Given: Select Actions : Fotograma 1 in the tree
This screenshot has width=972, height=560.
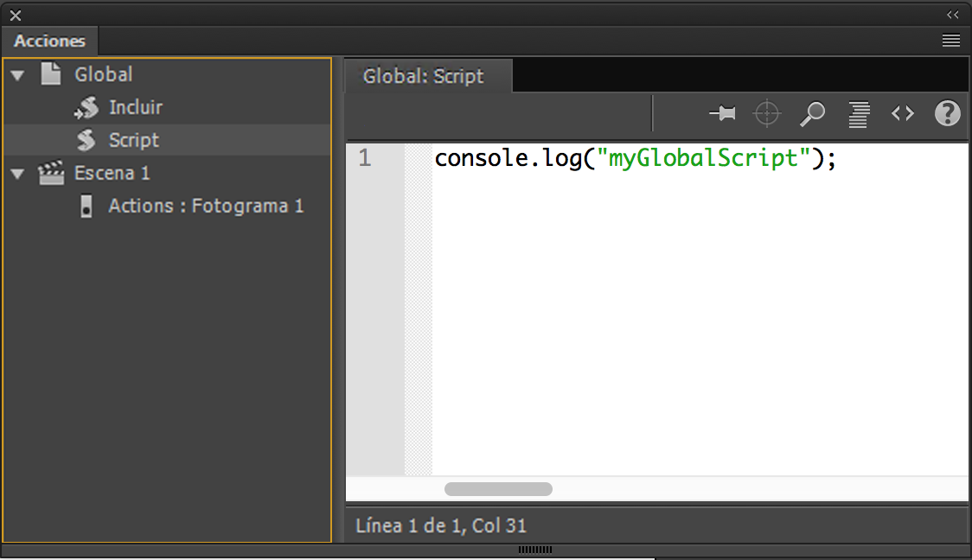Looking at the screenshot, I should click(x=205, y=206).
